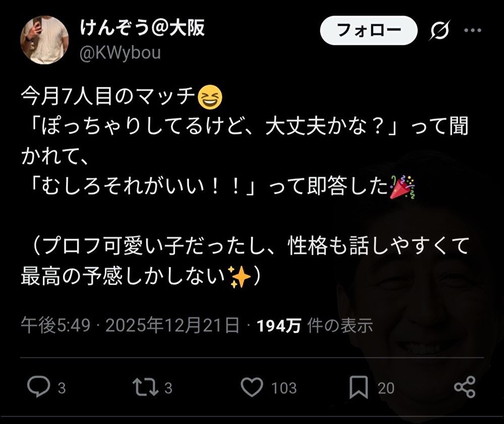Click the display name けんぞう@大阪
This screenshot has width=504, height=424.
click(142, 27)
